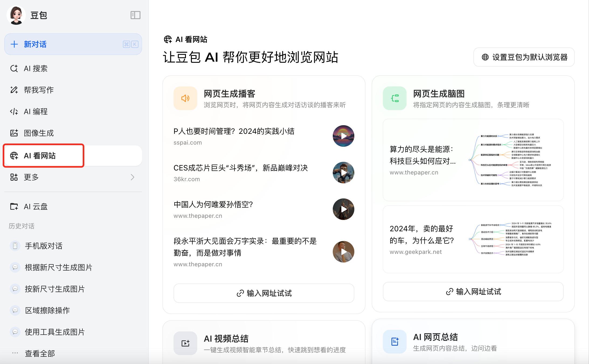Click the AI 网页总结 card title
Image resolution: width=589 pixels, height=364 pixels.
[x=435, y=337]
